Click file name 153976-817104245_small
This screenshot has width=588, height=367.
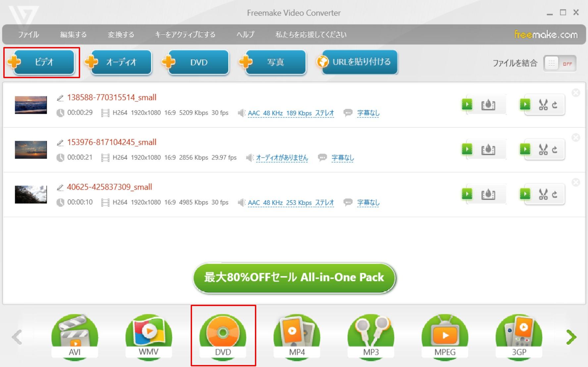112,142
